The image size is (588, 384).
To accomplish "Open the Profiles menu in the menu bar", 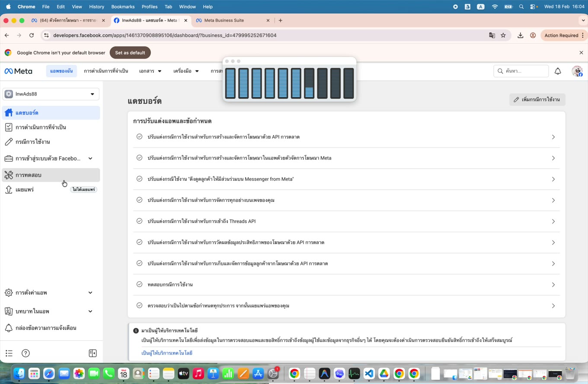I will (150, 6).
